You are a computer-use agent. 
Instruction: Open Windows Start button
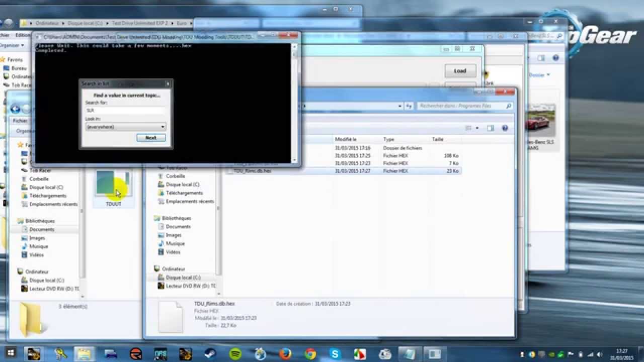(11, 353)
